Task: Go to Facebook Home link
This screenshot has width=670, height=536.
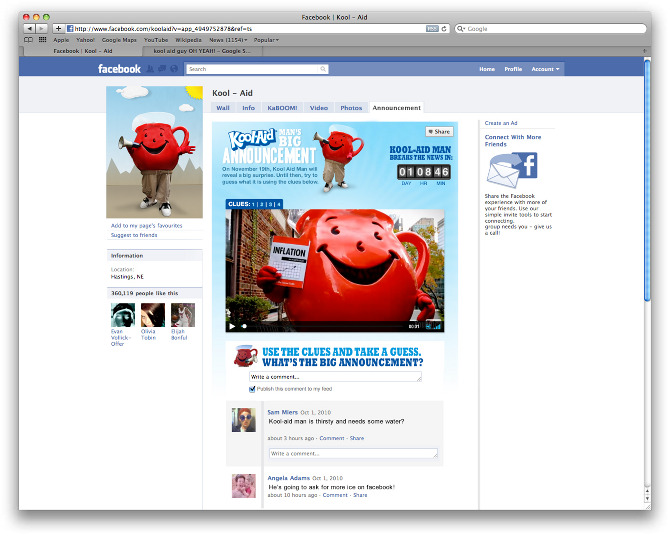Action: point(487,69)
